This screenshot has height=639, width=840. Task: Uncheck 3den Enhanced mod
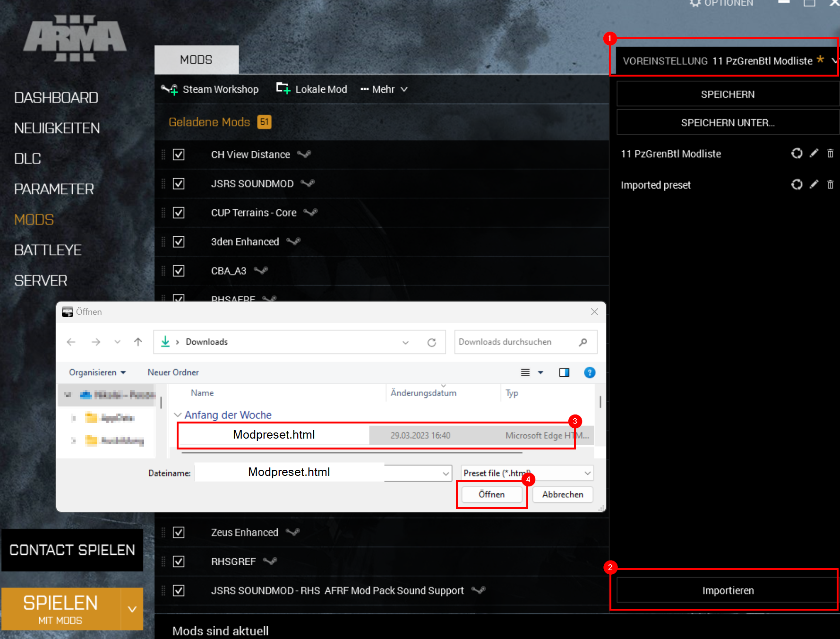click(179, 242)
